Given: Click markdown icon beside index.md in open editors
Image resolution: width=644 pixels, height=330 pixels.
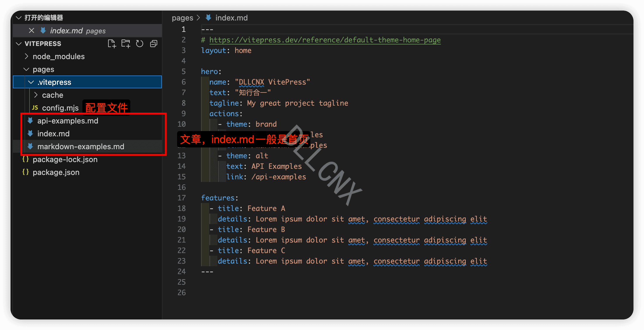Looking at the screenshot, I should click(43, 30).
